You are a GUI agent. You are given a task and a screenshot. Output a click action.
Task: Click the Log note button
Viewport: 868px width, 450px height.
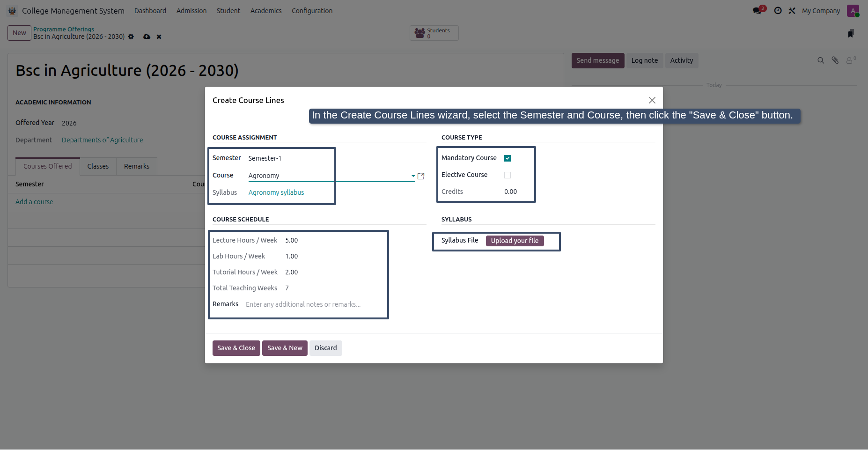click(x=645, y=60)
